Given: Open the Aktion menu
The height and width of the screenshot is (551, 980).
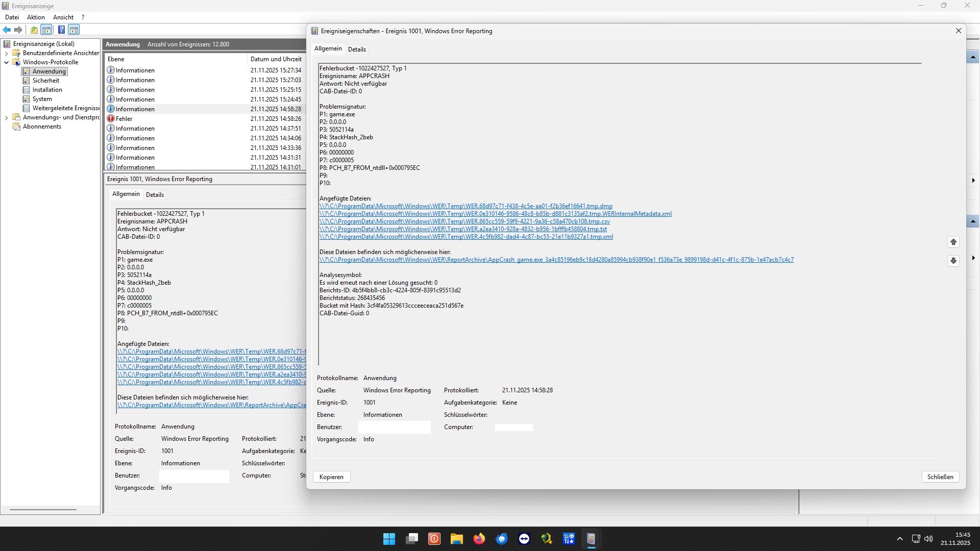Looking at the screenshot, I should (x=36, y=17).
